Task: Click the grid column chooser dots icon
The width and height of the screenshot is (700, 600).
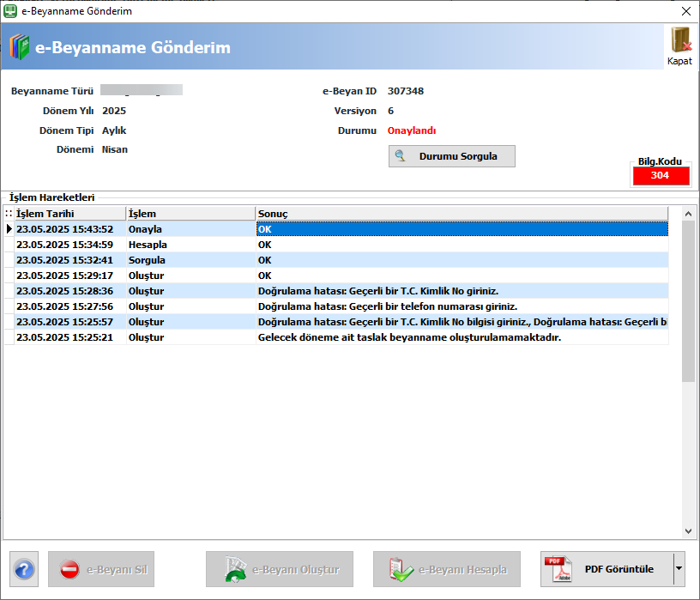Action: click(9, 214)
